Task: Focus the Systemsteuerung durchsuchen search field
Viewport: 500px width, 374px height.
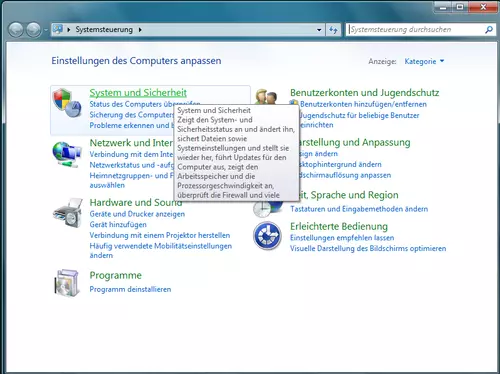Action: [x=415, y=30]
